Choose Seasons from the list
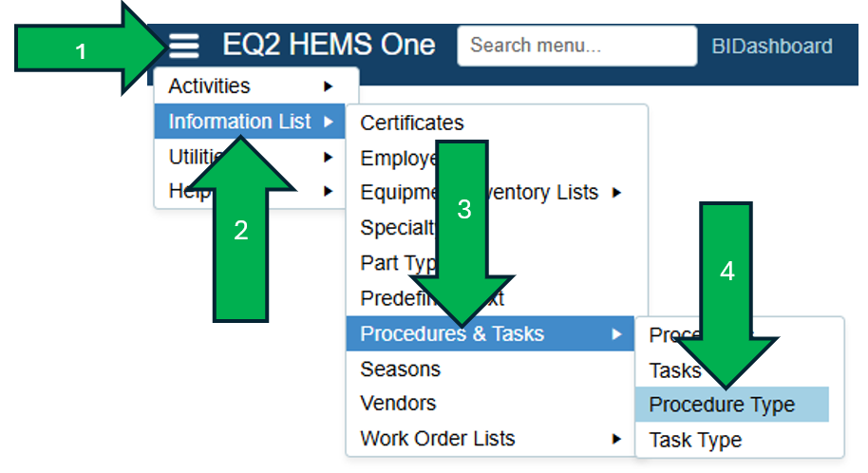This screenshot has height=473, width=868. click(x=401, y=369)
